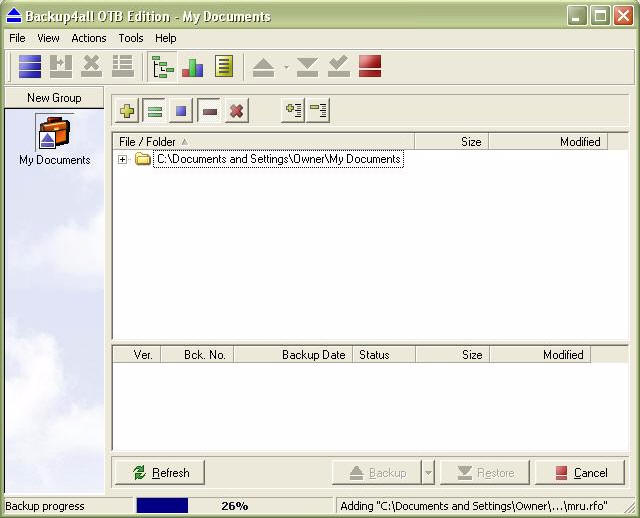Click the lower Modified column header
The width and height of the screenshot is (640, 518).
[540, 354]
